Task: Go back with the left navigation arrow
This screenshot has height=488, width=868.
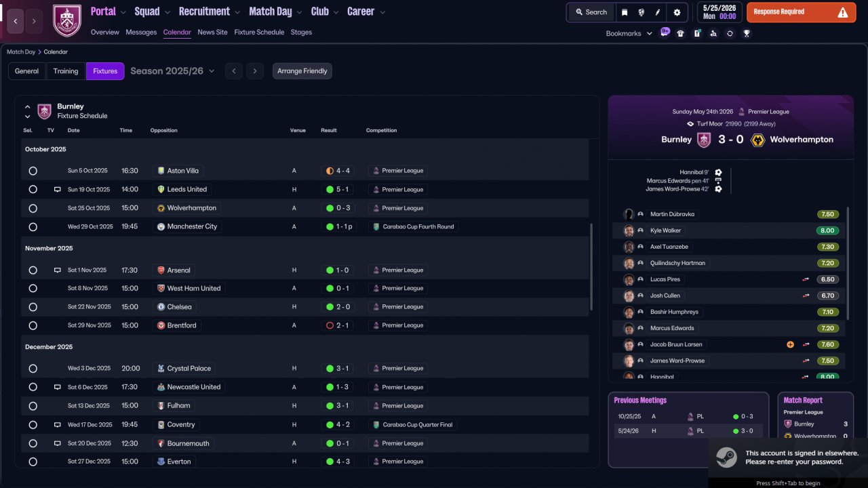Action: click(14, 21)
